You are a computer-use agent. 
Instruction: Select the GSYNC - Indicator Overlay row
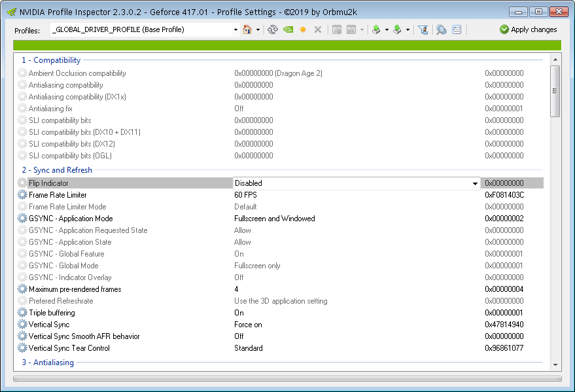click(x=280, y=277)
